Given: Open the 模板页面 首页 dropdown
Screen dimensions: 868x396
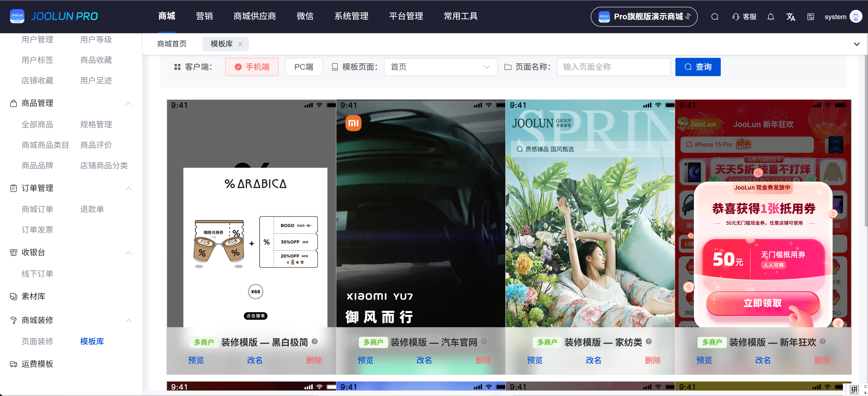Looking at the screenshot, I should pos(440,67).
